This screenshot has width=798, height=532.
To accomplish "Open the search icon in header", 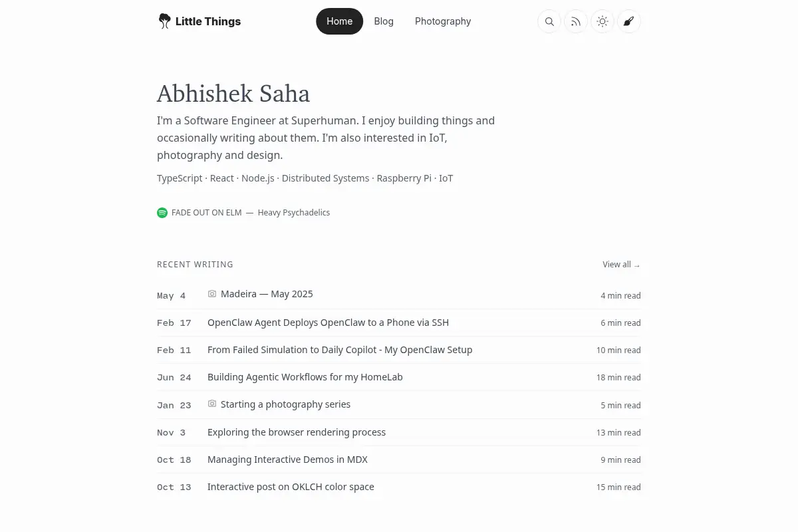I will pos(549,21).
